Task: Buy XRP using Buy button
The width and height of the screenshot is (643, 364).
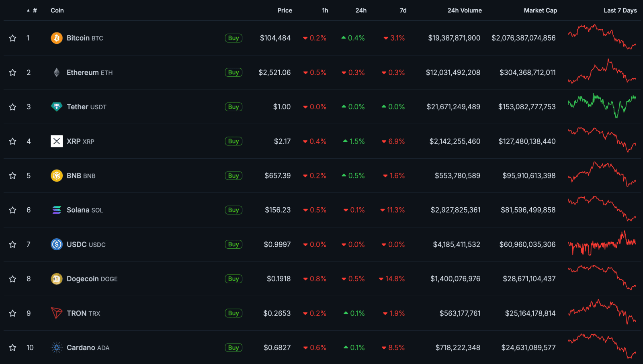Action: [x=233, y=141]
